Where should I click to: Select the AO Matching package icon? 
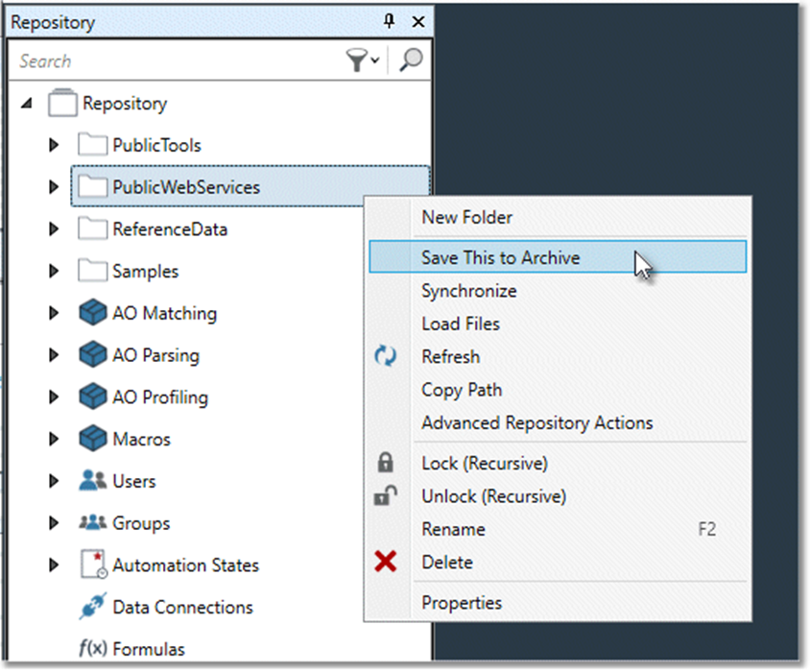click(92, 312)
